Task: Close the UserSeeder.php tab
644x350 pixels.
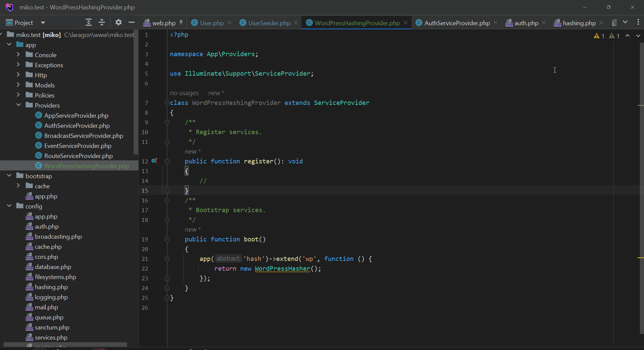Action: pyautogui.click(x=296, y=23)
